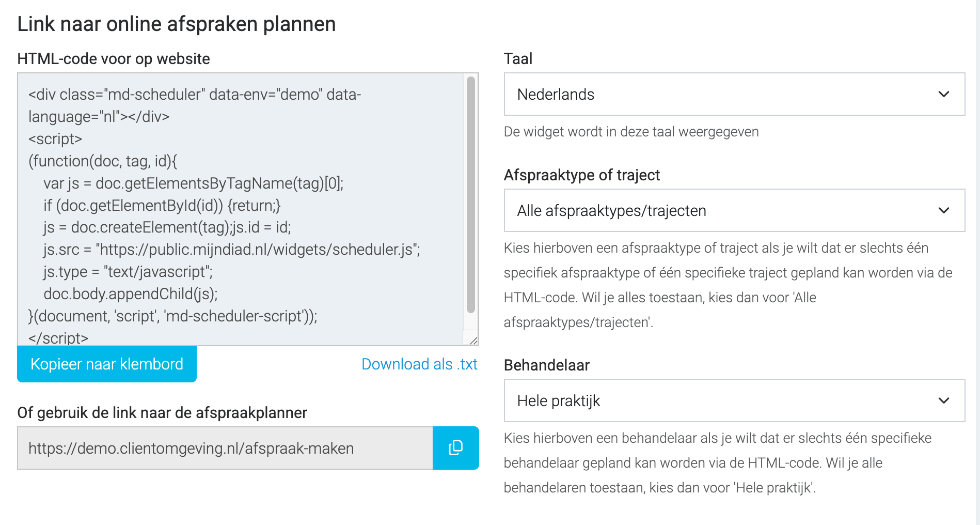Click the Behandelaar field label
Image resolution: width=980 pixels, height=525 pixels.
(547, 365)
